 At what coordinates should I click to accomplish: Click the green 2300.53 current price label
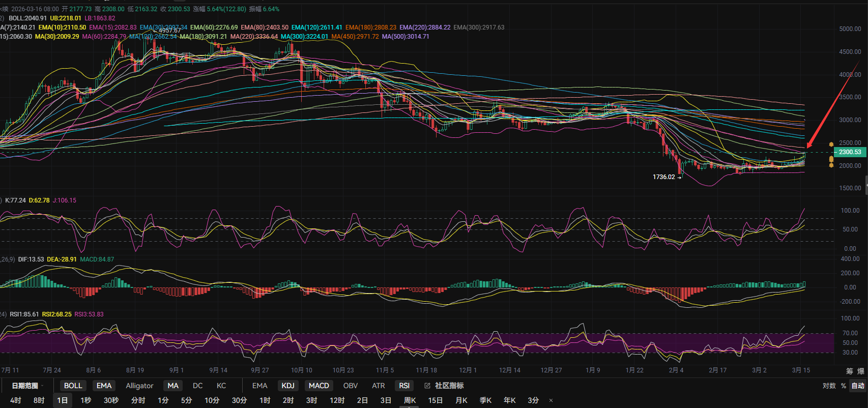point(850,152)
